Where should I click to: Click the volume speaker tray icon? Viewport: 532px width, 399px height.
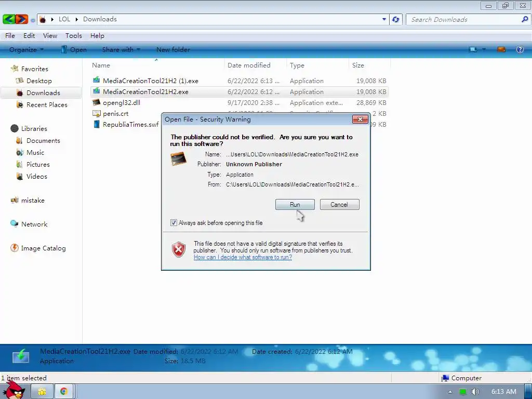coord(475,392)
